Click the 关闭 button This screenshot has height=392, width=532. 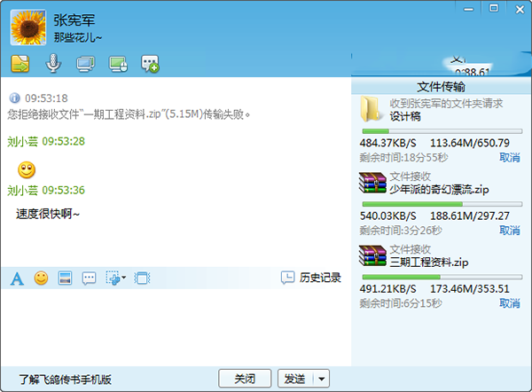tap(245, 379)
